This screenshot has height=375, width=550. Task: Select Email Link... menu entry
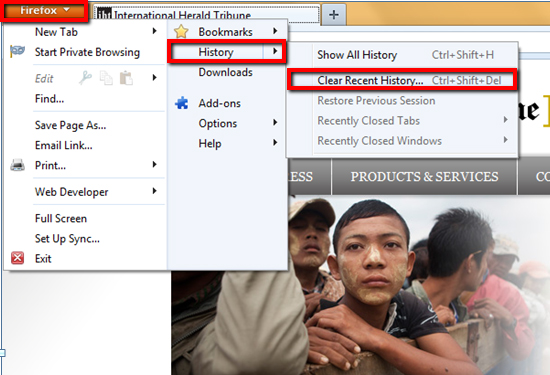click(x=85, y=145)
